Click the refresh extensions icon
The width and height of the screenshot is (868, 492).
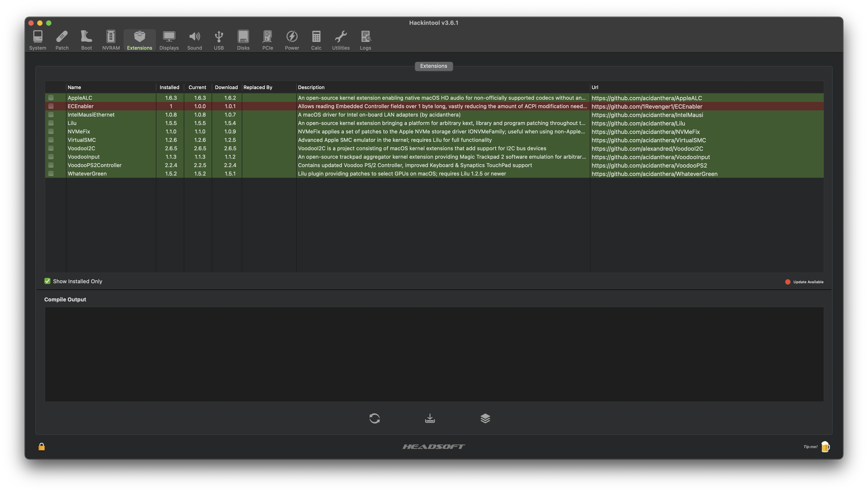click(374, 418)
